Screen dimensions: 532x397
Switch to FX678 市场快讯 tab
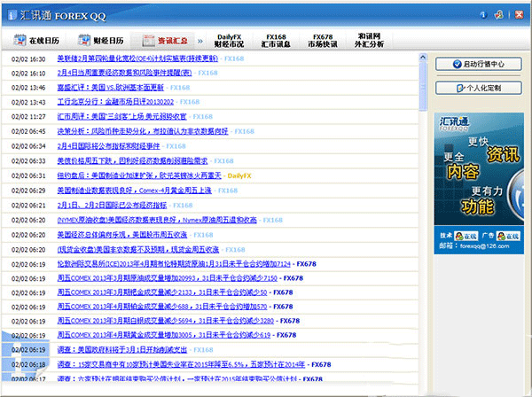(323, 41)
